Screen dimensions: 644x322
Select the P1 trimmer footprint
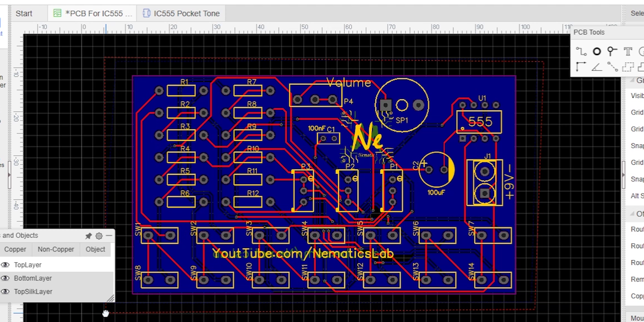[392, 191]
